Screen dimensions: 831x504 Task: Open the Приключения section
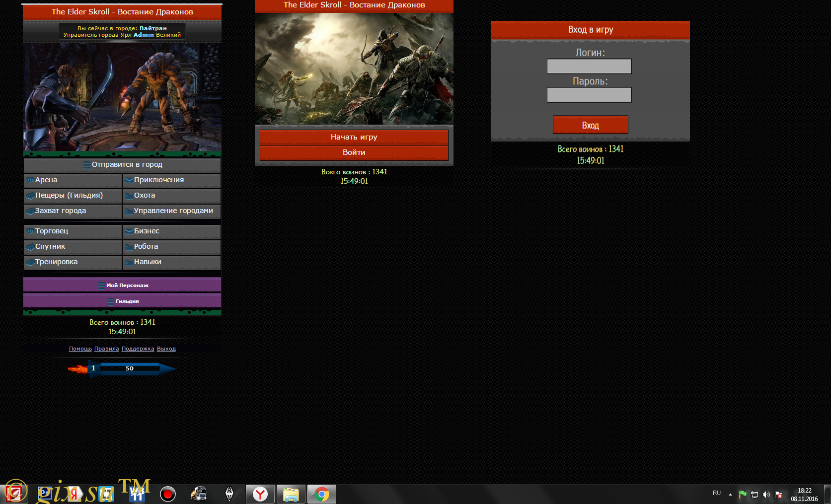[171, 180]
